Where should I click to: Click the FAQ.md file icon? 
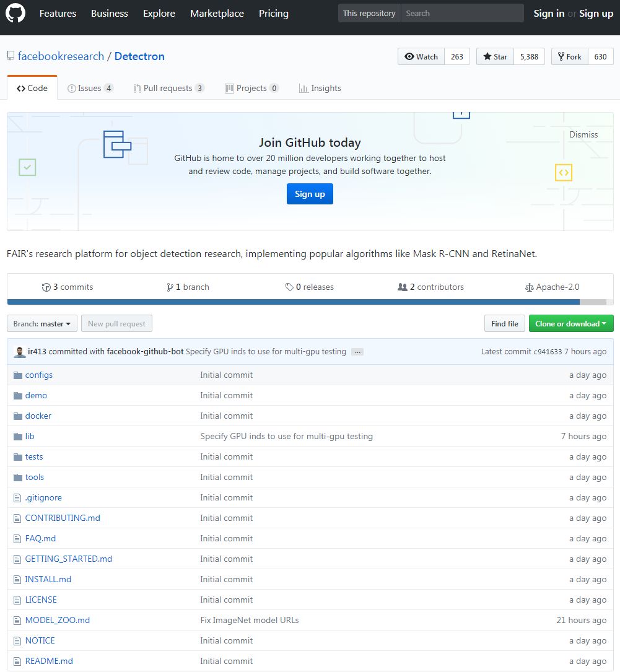tap(17, 539)
